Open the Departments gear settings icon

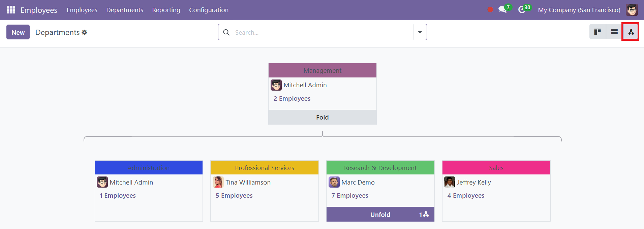coord(85,32)
